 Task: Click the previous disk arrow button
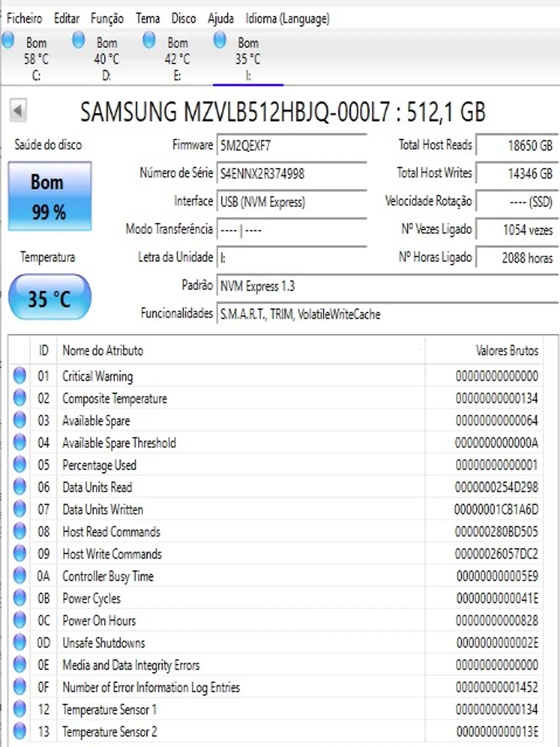pos(18,111)
